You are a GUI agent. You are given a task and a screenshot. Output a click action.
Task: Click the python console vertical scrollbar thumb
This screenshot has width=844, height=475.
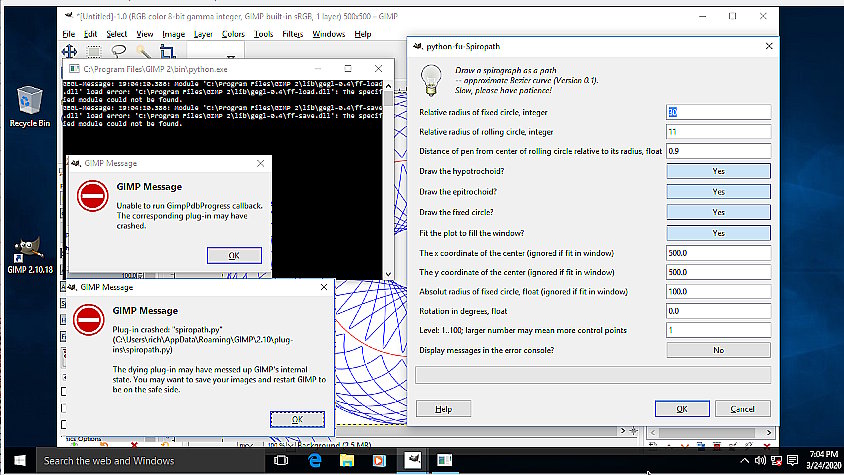(x=388, y=99)
